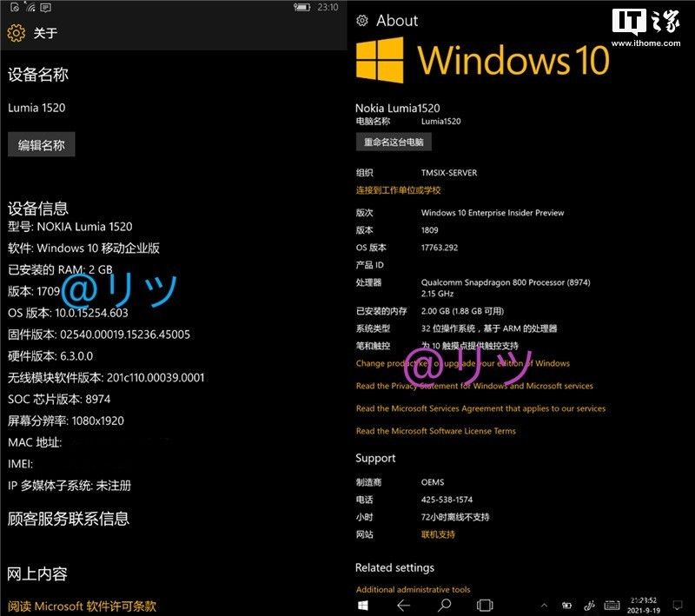
Task: Select phone number 425-538-1574
Action: 447,500
